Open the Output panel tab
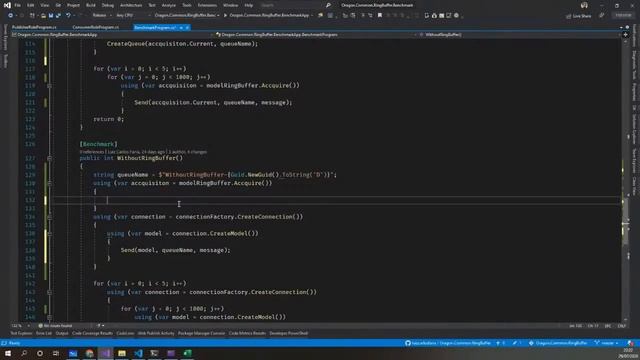This screenshot has width=640, height=360. click(62, 333)
